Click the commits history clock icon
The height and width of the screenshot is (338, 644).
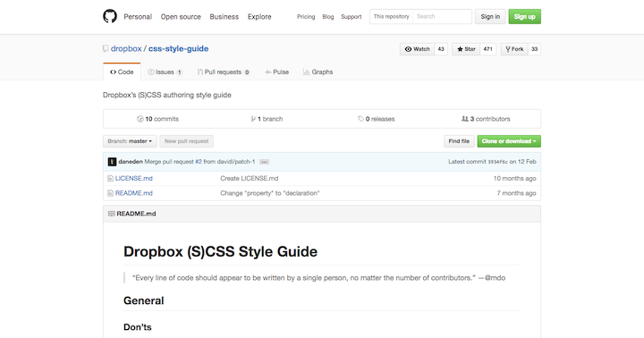pos(140,119)
